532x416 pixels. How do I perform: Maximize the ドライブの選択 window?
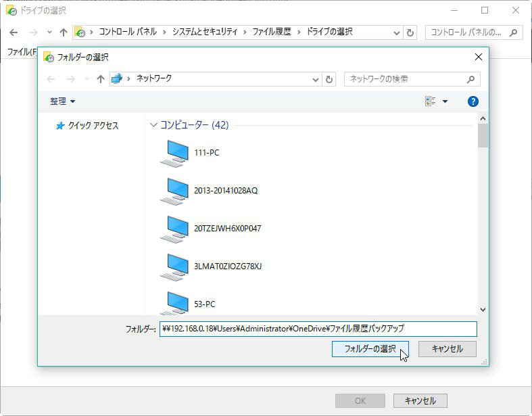point(485,11)
